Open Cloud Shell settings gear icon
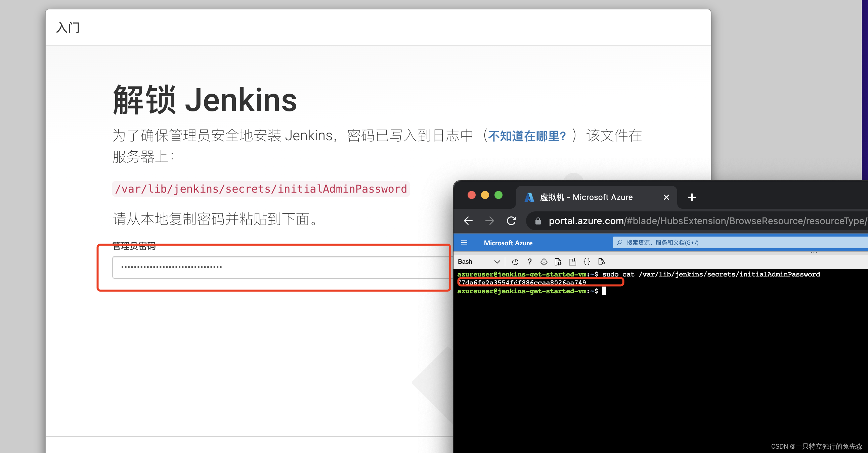 tap(544, 262)
